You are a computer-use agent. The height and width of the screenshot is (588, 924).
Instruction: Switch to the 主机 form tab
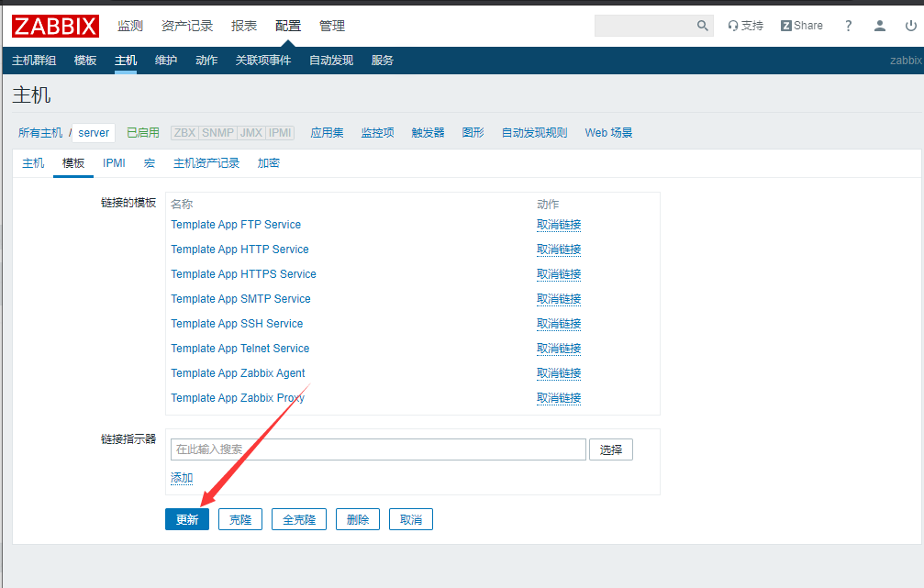click(x=33, y=163)
